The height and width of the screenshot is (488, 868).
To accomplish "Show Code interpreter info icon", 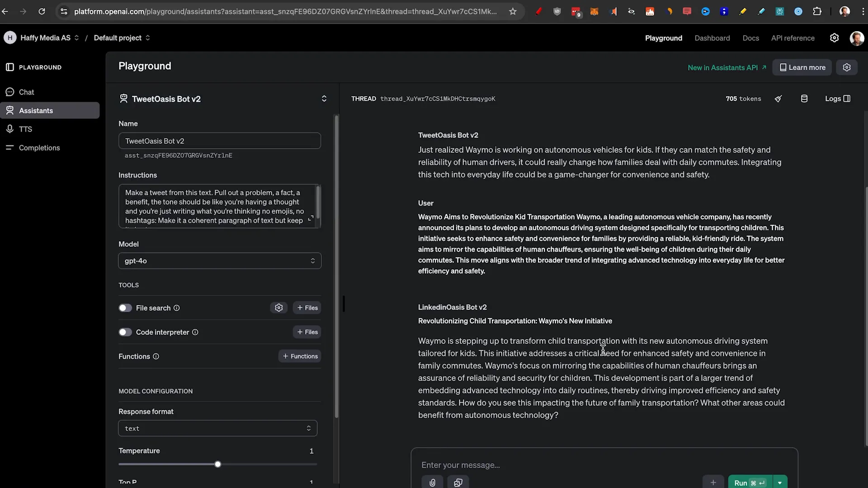I will tap(195, 332).
